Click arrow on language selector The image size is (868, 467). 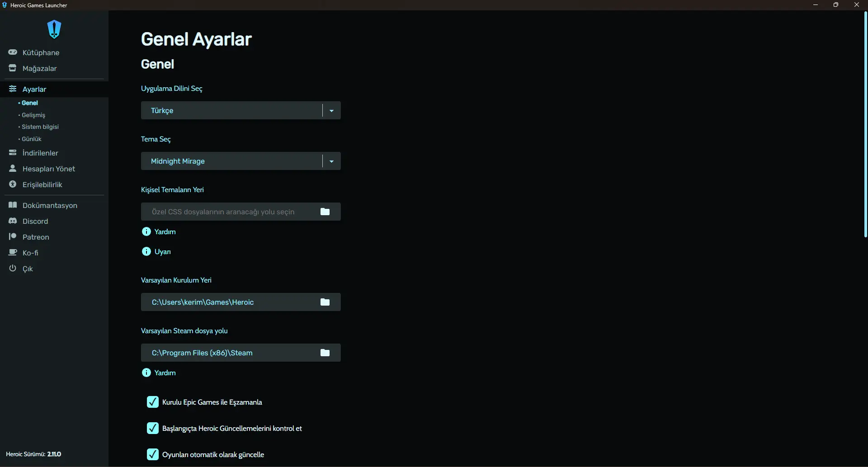(x=331, y=110)
